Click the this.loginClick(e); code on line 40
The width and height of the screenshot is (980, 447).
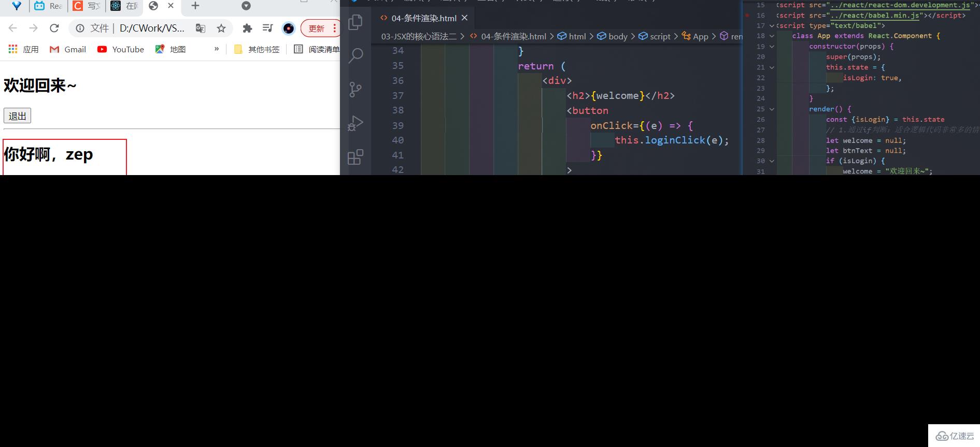[672, 140]
